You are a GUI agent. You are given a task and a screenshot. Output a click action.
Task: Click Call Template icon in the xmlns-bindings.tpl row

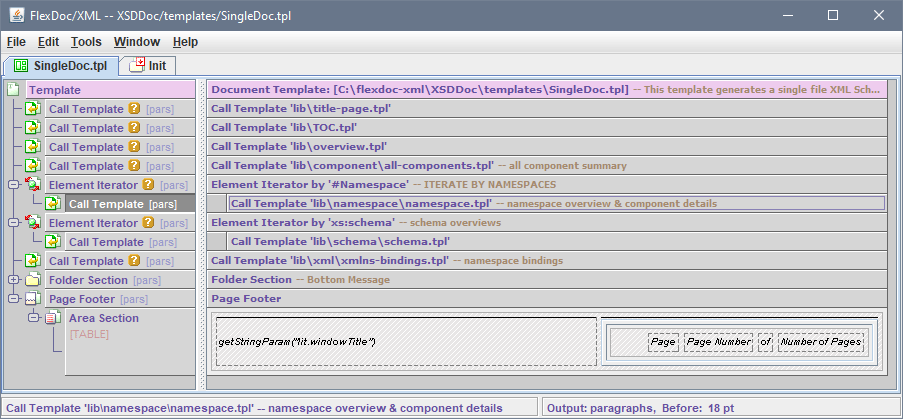coord(32,261)
